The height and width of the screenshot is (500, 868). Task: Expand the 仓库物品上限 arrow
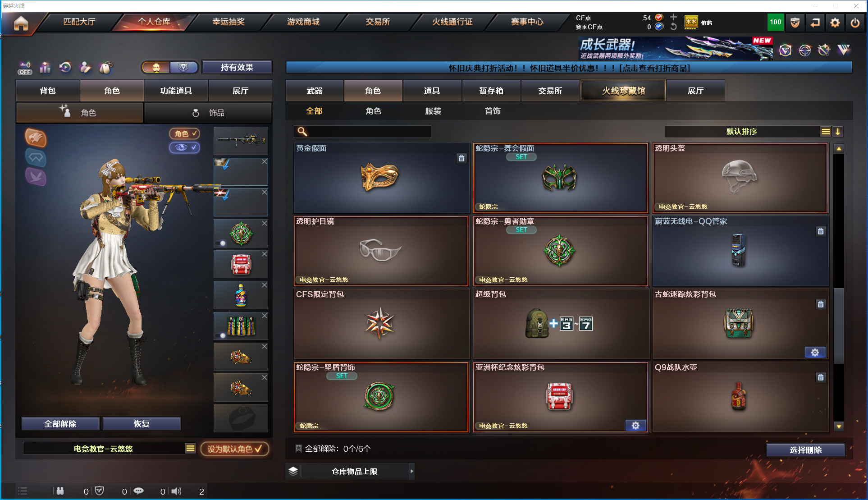[411, 471]
